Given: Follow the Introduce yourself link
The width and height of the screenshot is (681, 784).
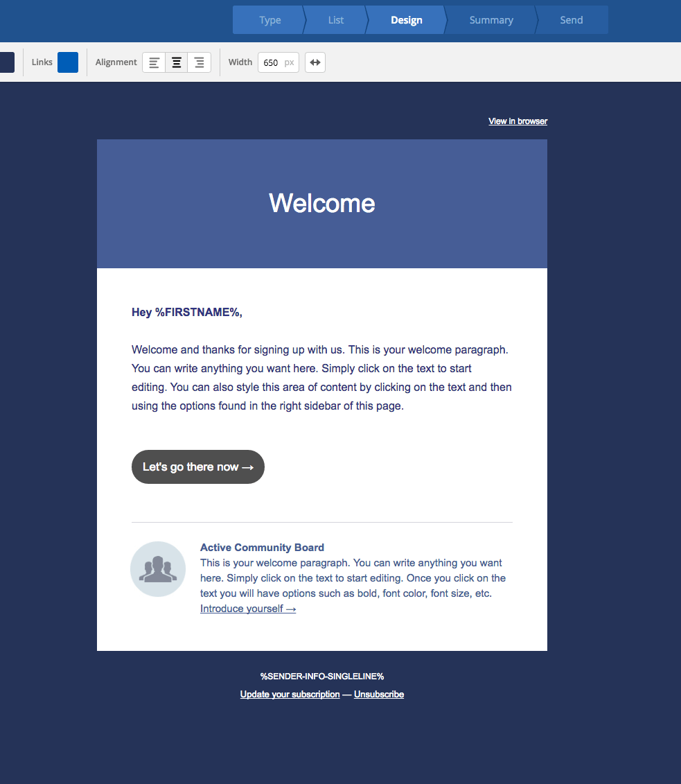Looking at the screenshot, I should (248, 609).
